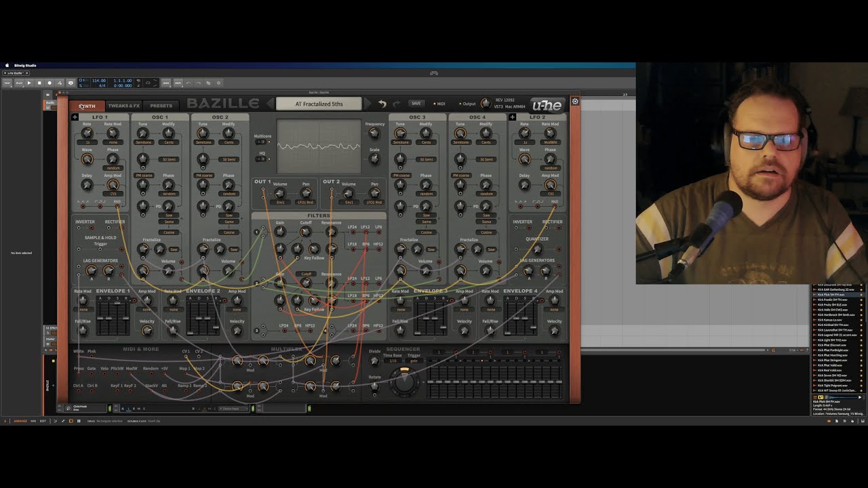
Task: Click the Sequencer Rotate knob
Action: pos(374,386)
